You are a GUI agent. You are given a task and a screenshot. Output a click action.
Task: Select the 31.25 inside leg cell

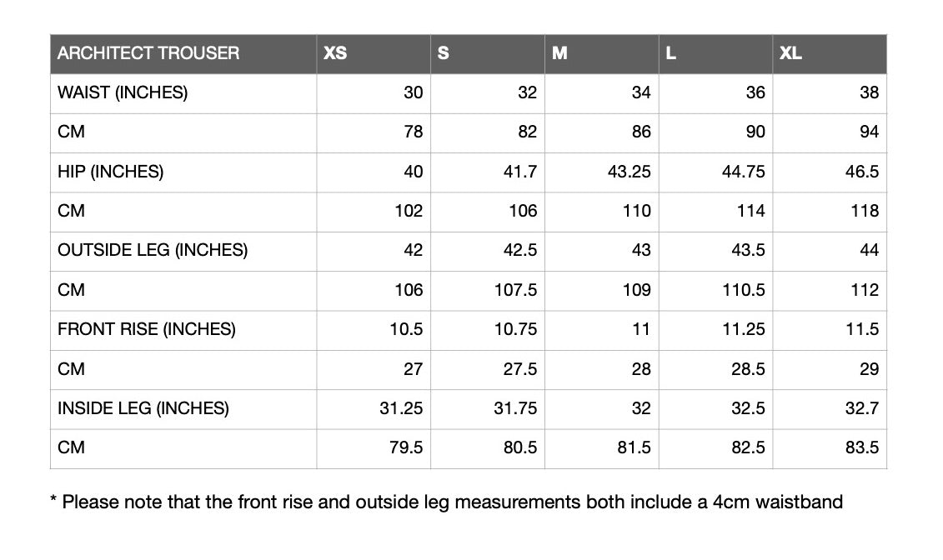click(374, 409)
